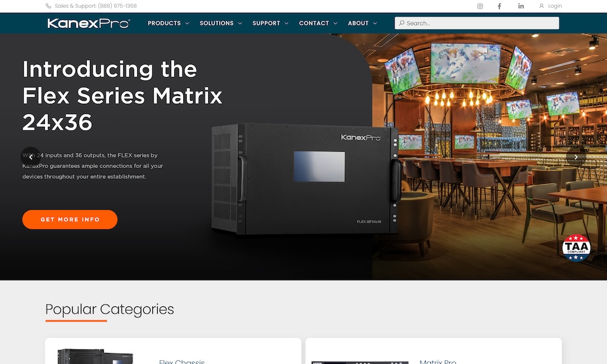The height and width of the screenshot is (364, 607).
Task: Open the About menu item
Action: point(362,23)
